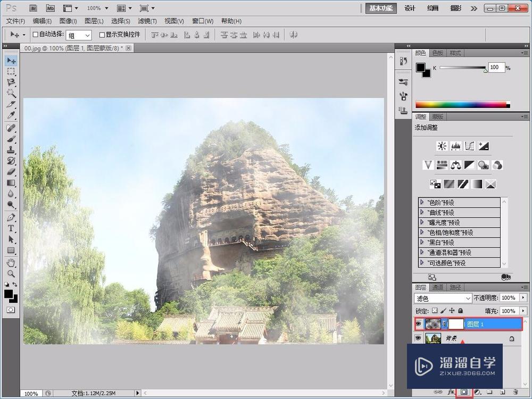532x399 pixels.
Task: Select the Rectangular Marquee tool
Action: [11, 71]
